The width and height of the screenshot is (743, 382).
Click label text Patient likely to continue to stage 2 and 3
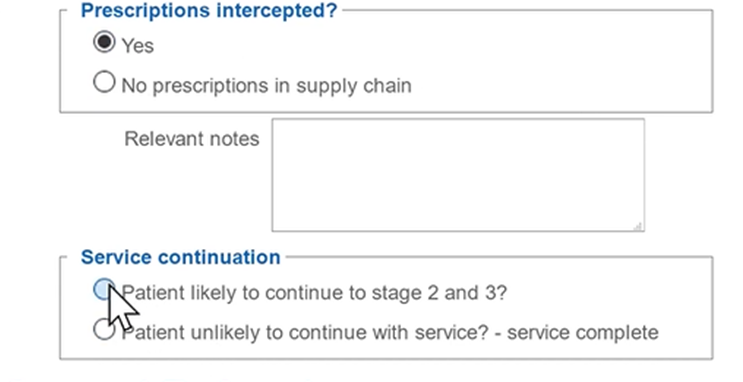point(314,293)
